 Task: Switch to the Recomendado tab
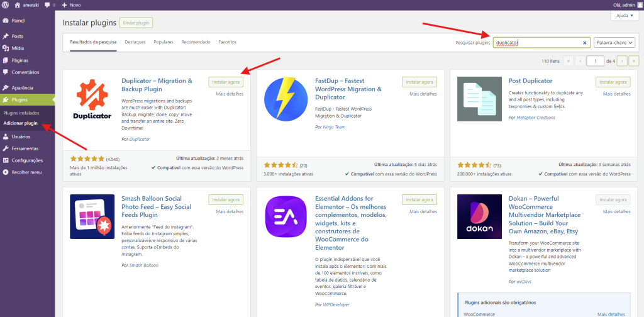(196, 42)
